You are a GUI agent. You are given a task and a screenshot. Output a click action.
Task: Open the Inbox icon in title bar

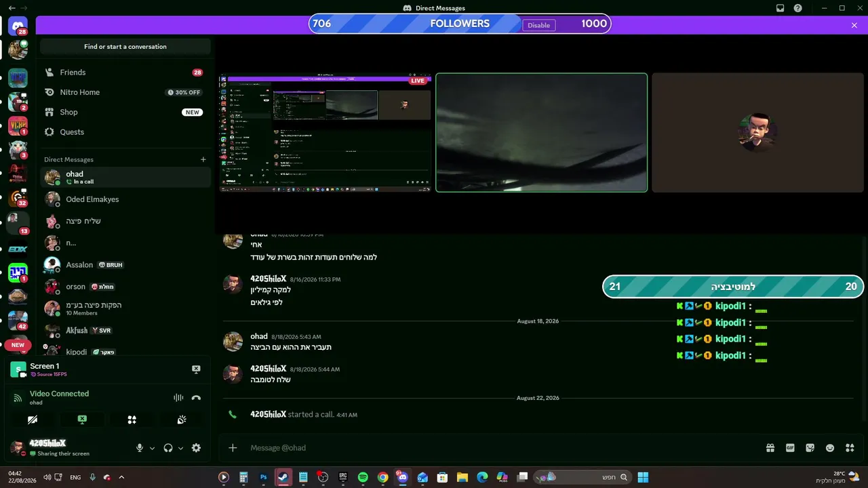click(780, 8)
